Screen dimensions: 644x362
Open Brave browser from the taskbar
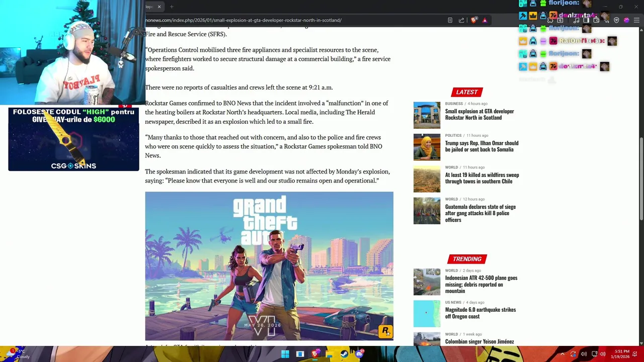315,354
